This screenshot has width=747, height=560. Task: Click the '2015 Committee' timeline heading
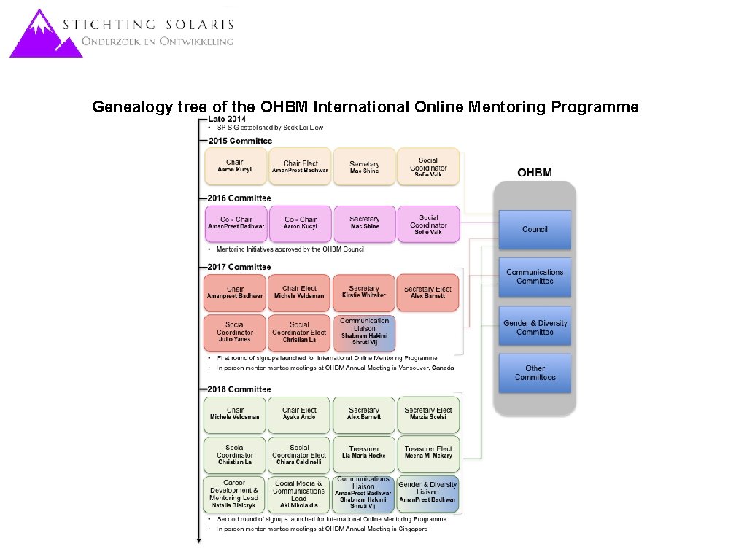pyautogui.click(x=240, y=141)
